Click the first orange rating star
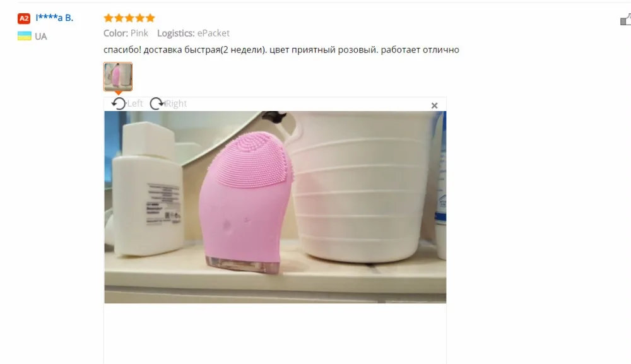Image resolution: width=631 pixels, height=364 pixels. 109,18
